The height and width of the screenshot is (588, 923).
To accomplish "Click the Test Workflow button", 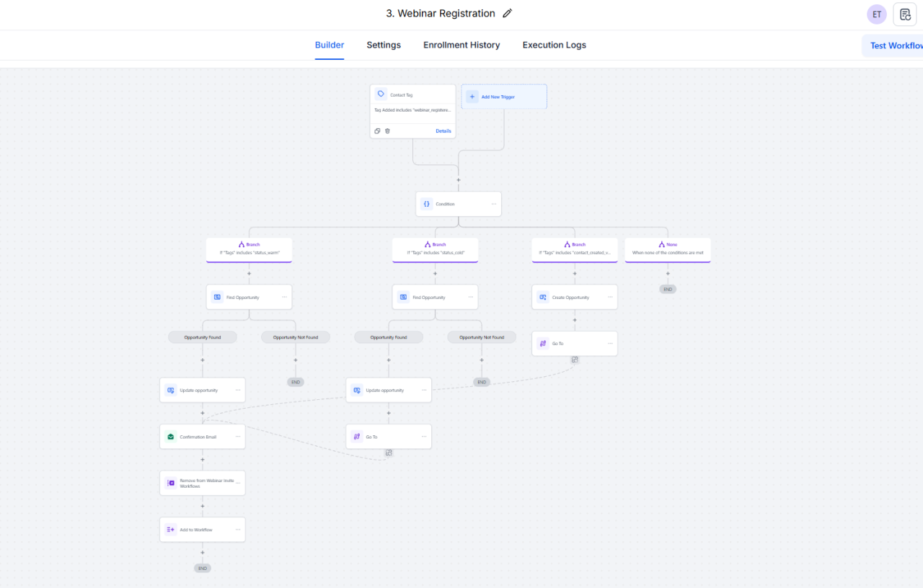I will click(x=893, y=45).
